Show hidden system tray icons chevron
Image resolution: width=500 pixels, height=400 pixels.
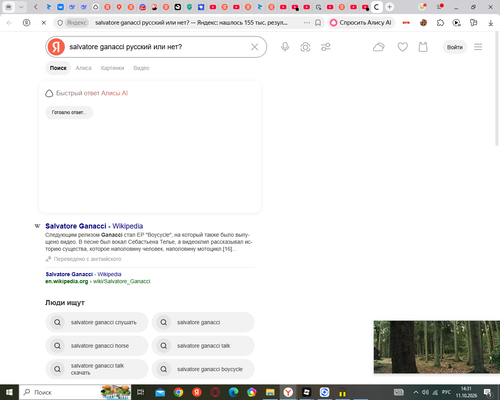pos(416,392)
